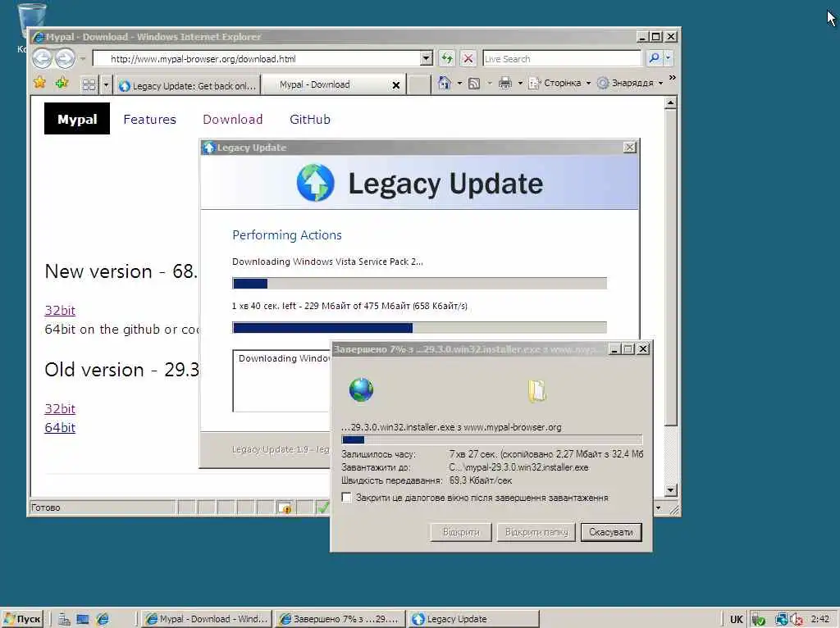Download the new version 32bit link
This screenshot has width=840, height=628.
60,310
